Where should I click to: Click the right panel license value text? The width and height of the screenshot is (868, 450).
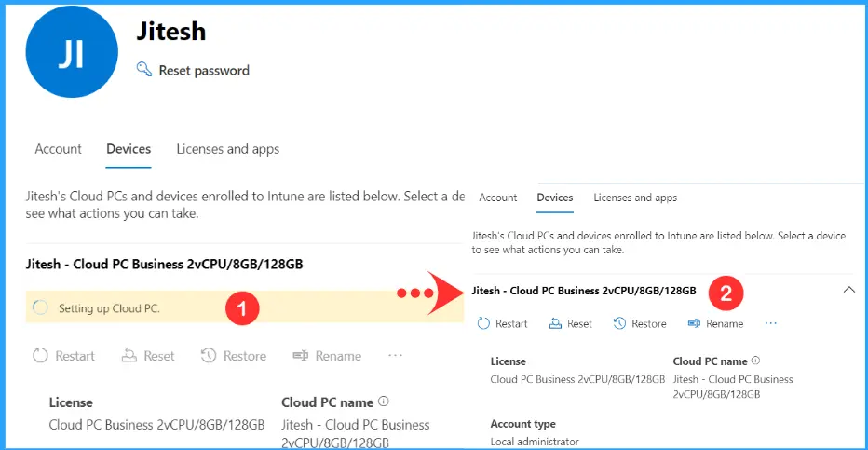tap(577, 379)
